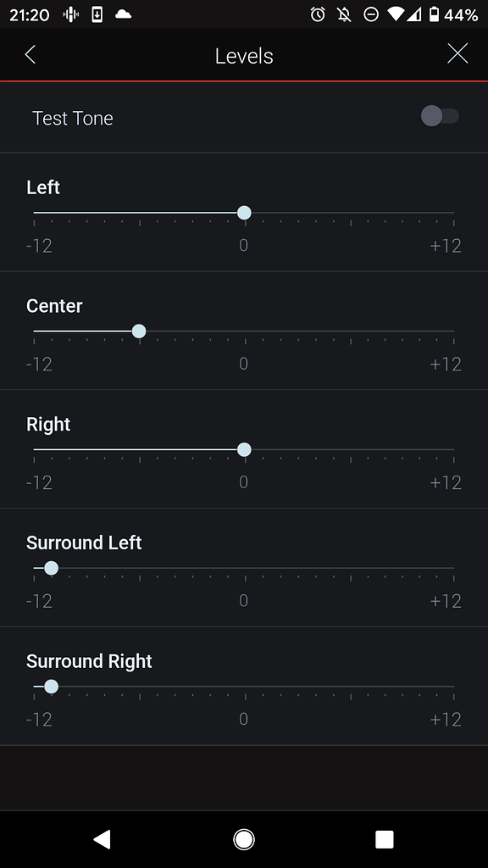
Task: Tap the back arrow to leave Levels
Action: coord(30,54)
